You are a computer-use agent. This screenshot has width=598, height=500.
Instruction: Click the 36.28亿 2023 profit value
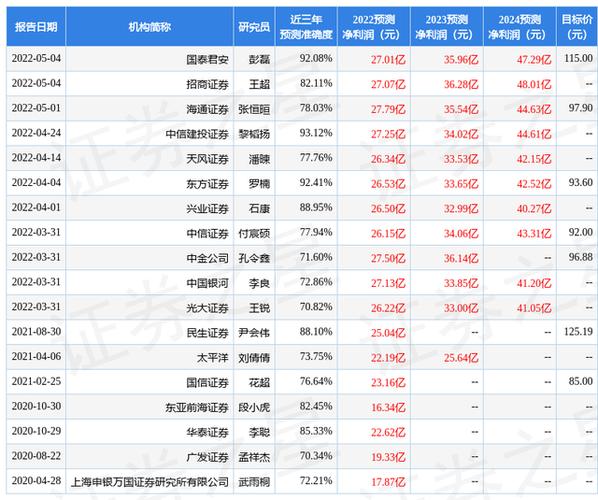pyautogui.click(x=461, y=84)
